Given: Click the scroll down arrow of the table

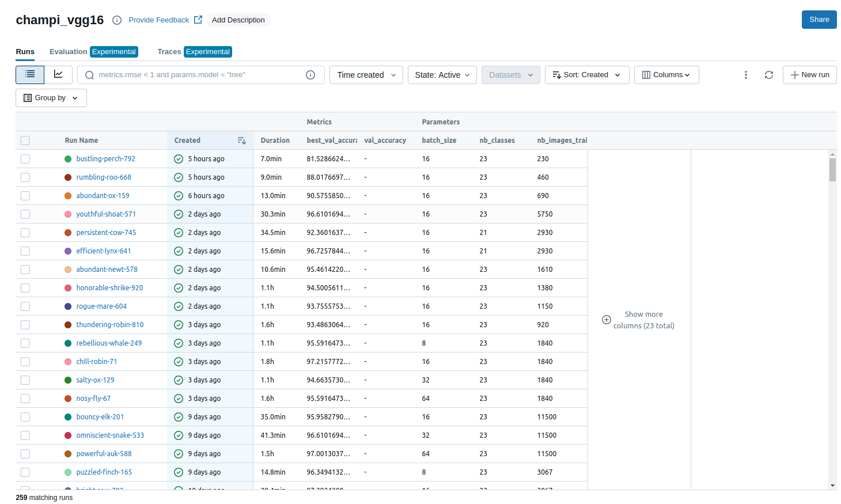Looking at the screenshot, I should point(832,486).
